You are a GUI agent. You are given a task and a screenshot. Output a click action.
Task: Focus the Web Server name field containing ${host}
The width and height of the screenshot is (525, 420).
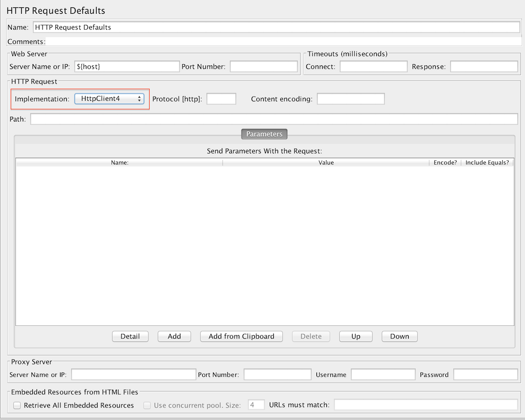coord(127,66)
